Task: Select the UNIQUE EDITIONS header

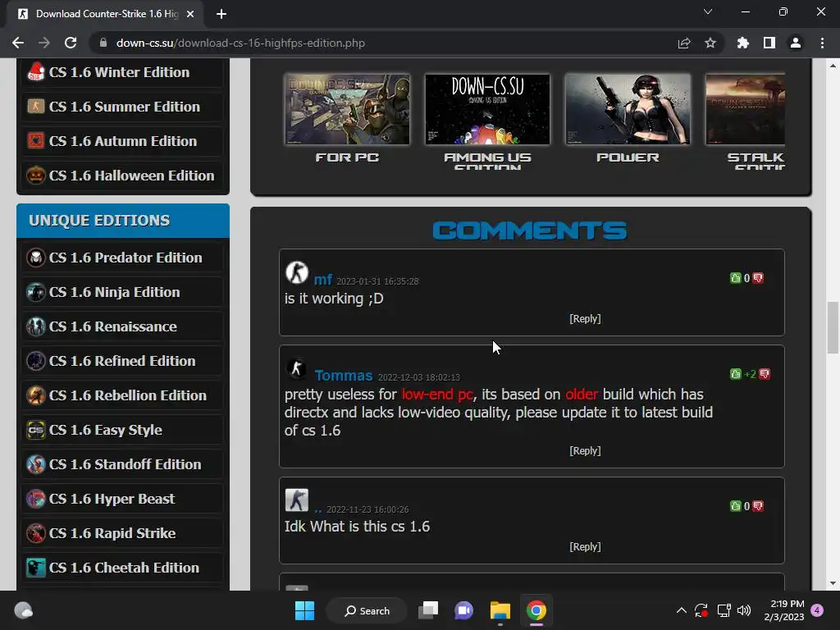Action: pyautogui.click(x=123, y=221)
